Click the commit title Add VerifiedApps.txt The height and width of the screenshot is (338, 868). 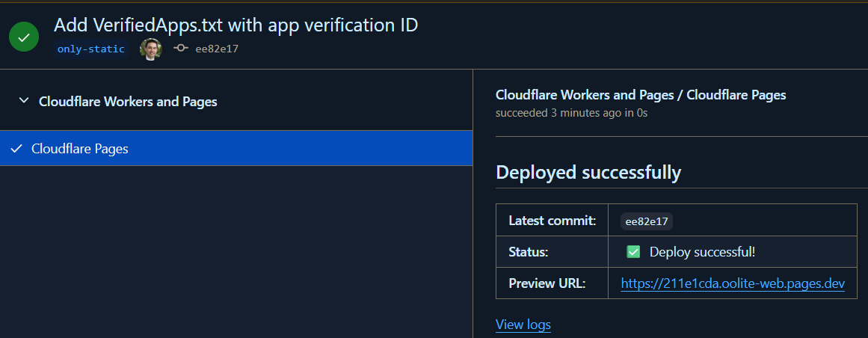[236, 25]
